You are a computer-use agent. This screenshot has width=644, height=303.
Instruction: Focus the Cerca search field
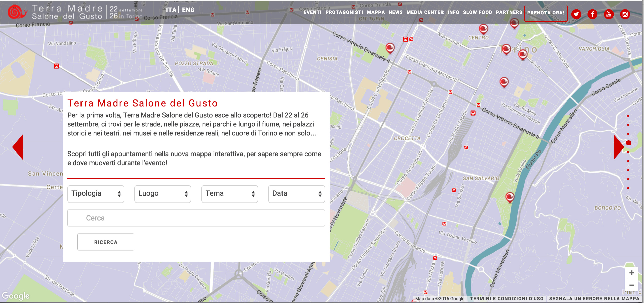[x=196, y=218]
